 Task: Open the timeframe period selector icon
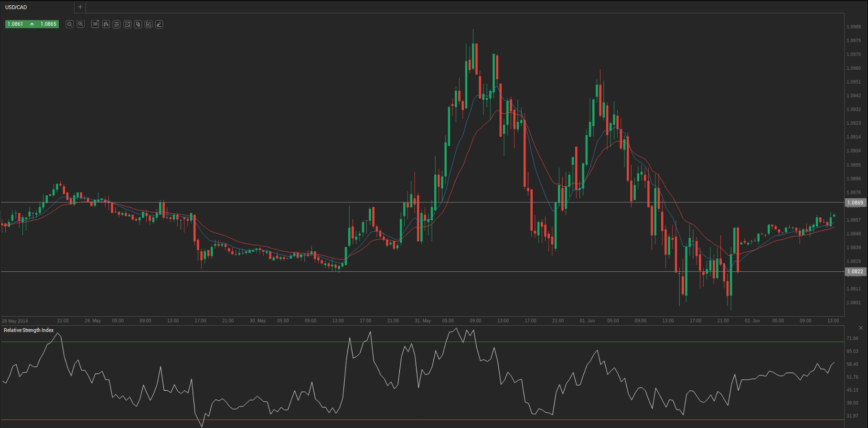(95, 24)
